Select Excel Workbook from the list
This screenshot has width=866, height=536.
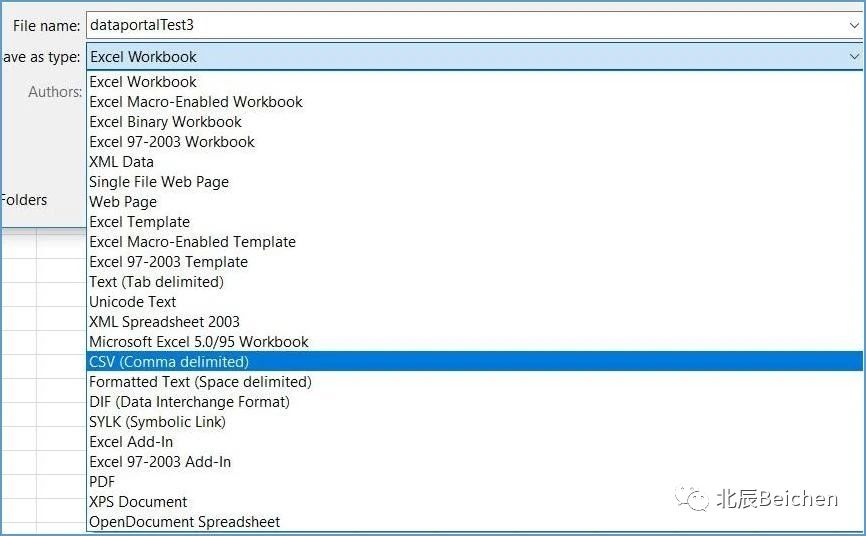click(143, 82)
